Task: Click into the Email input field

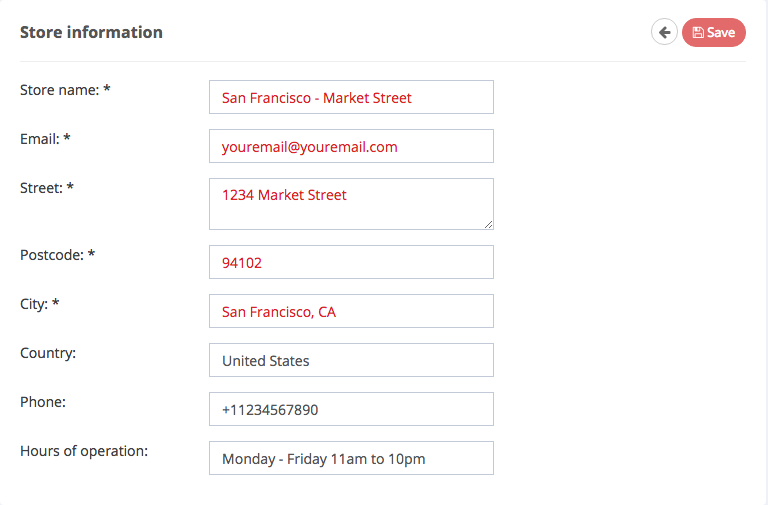Action: click(351, 146)
